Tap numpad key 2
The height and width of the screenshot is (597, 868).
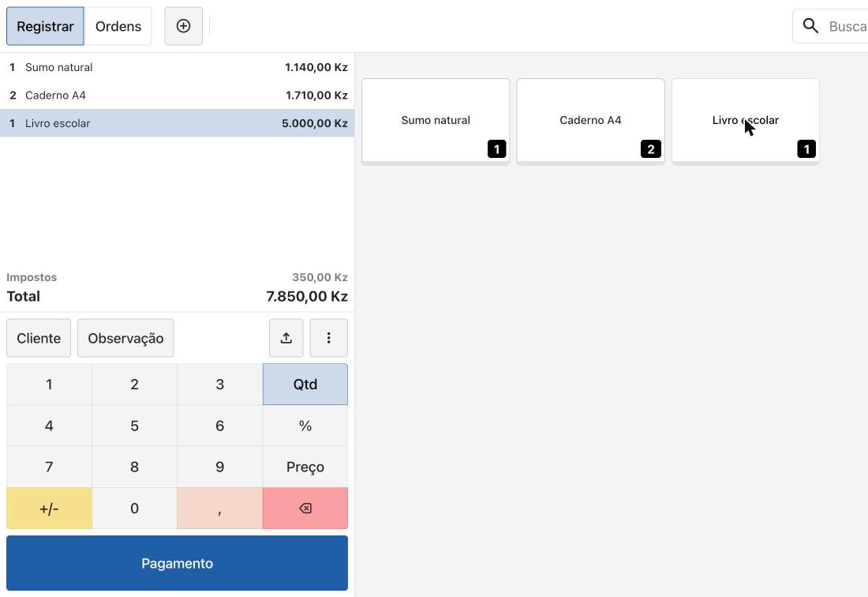pyautogui.click(x=134, y=385)
